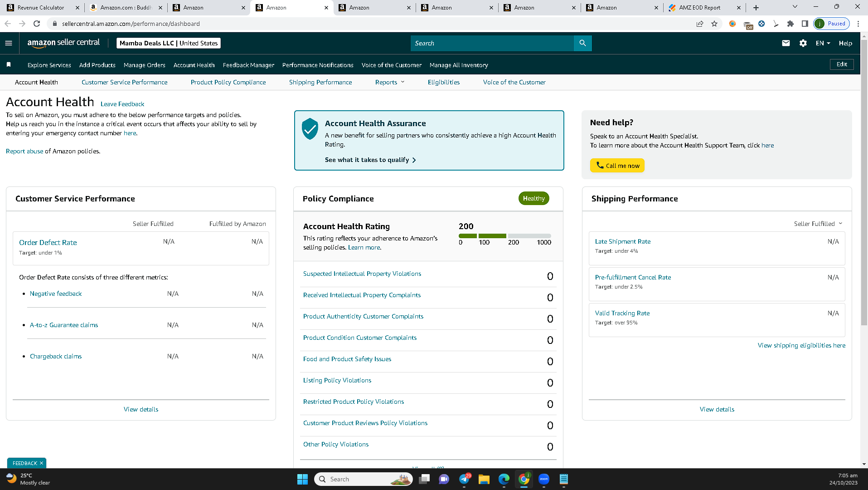
Task: Open Suspected Intellectual Property Violations link
Action: click(x=362, y=274)
